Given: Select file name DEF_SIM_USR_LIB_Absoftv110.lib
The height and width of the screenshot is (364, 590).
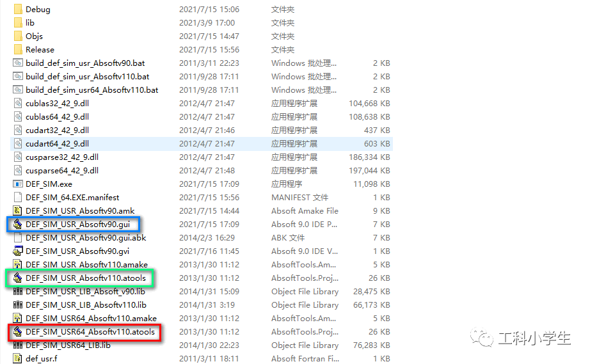Looking at the screenshot, I should click(86, 305).
